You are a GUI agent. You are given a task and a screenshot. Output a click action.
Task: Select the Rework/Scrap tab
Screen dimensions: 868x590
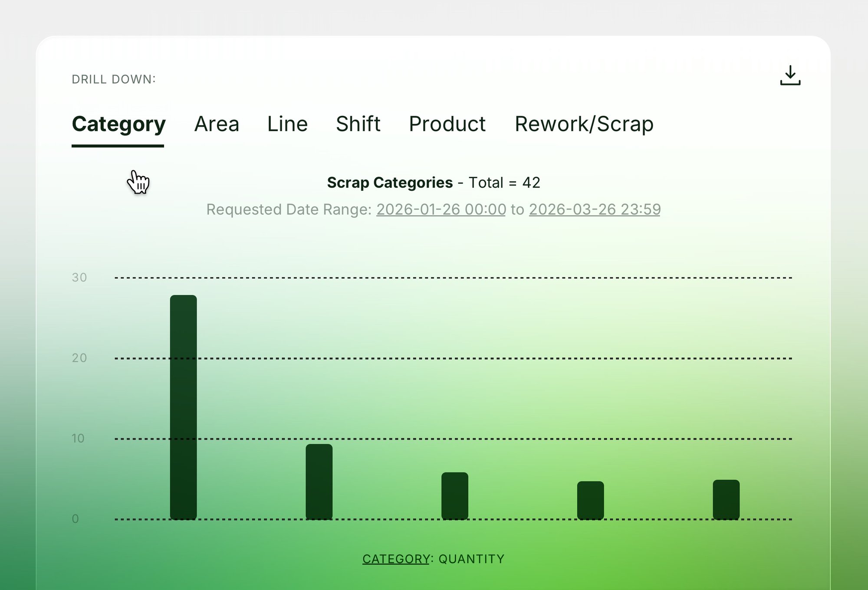(x=584, y=124)
